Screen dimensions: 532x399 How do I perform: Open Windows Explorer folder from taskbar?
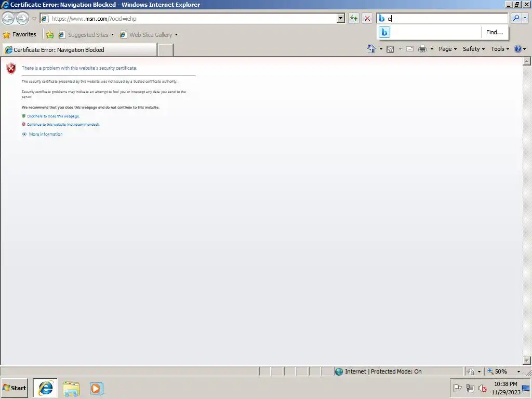click(x=71, y=389)
